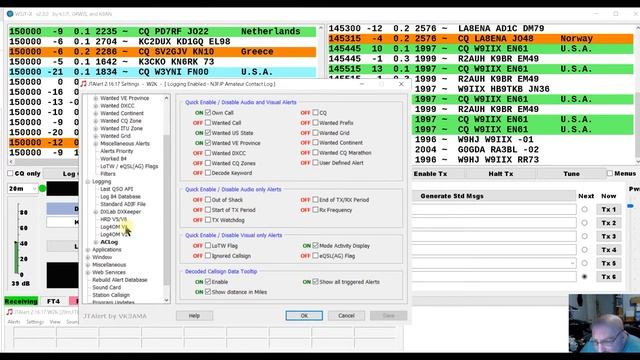The image size is (640, 360).
Task: Click Generate Std Msgs button
Action: pos(494,196)
